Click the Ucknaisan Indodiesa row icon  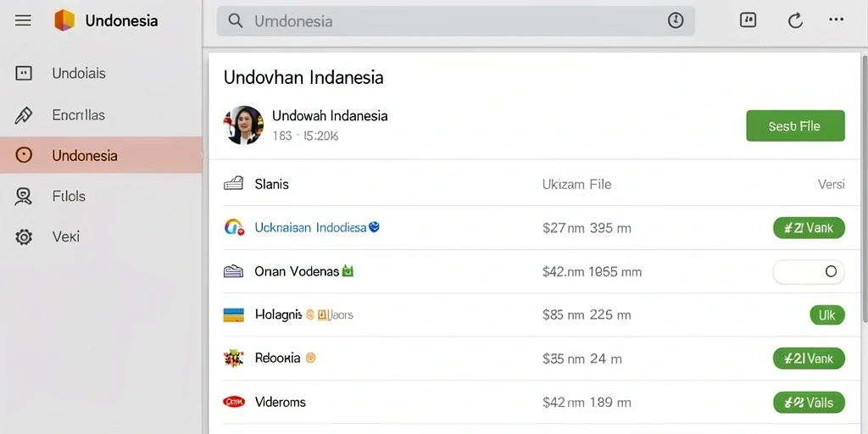[234, 227]
